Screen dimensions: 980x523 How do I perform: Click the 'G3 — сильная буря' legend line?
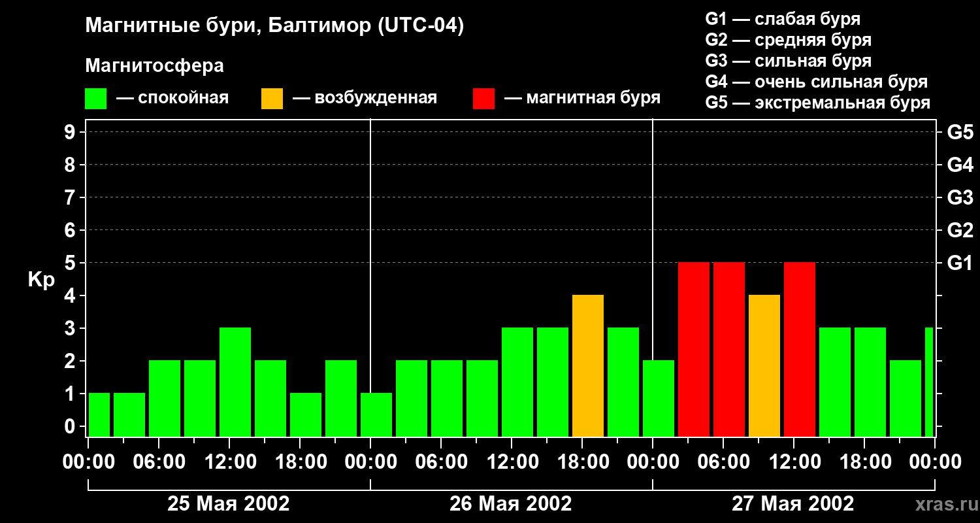click(x=788, y=60)
